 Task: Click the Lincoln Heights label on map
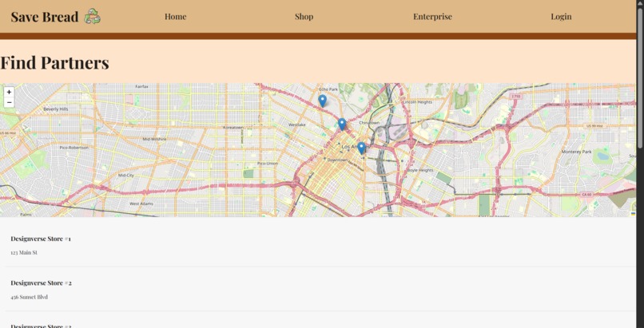click(418, 102)
